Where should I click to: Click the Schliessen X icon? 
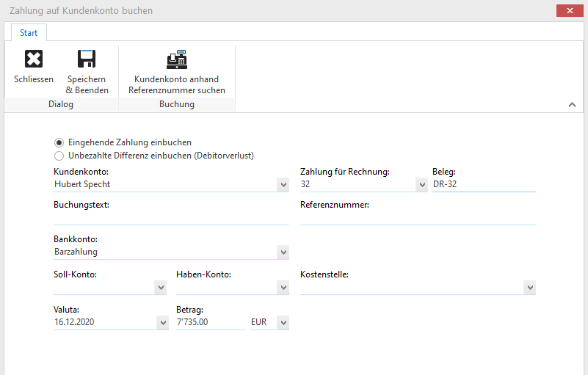(34, 59)
